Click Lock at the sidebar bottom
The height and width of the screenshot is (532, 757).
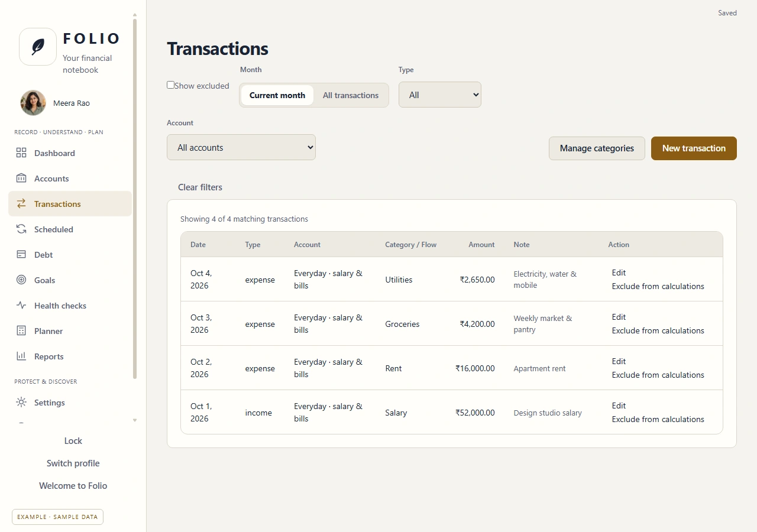coord(73,441)
